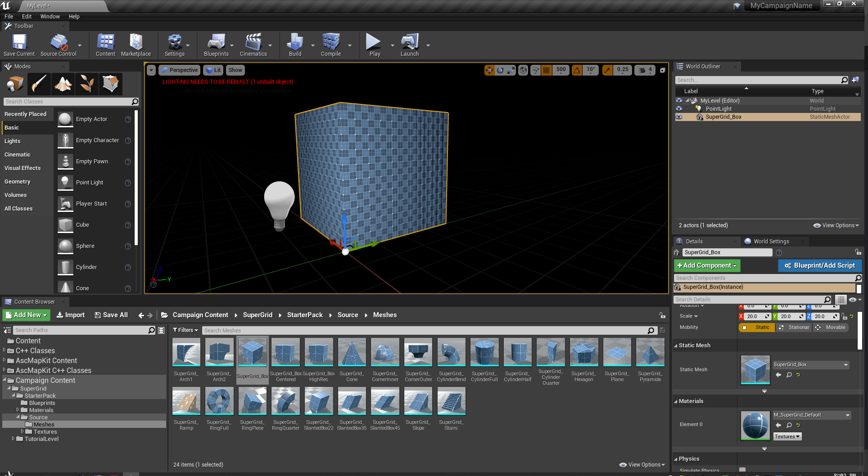
Task: Click Import in Content Browser
Action: click(x=71, y=315)
